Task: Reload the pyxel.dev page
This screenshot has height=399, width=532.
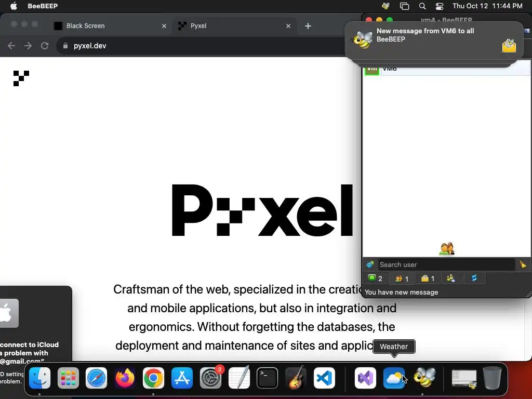Action: click(x=45, y=46)
